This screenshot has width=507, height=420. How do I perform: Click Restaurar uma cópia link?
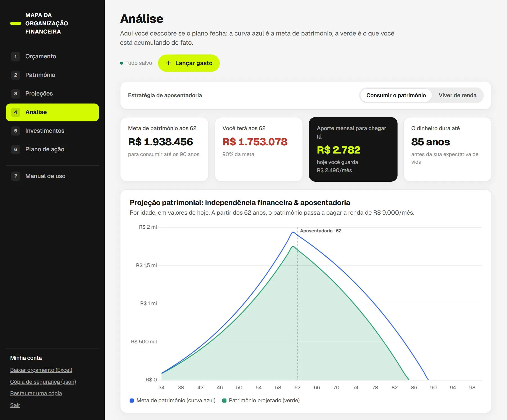(x=36, y=393)
